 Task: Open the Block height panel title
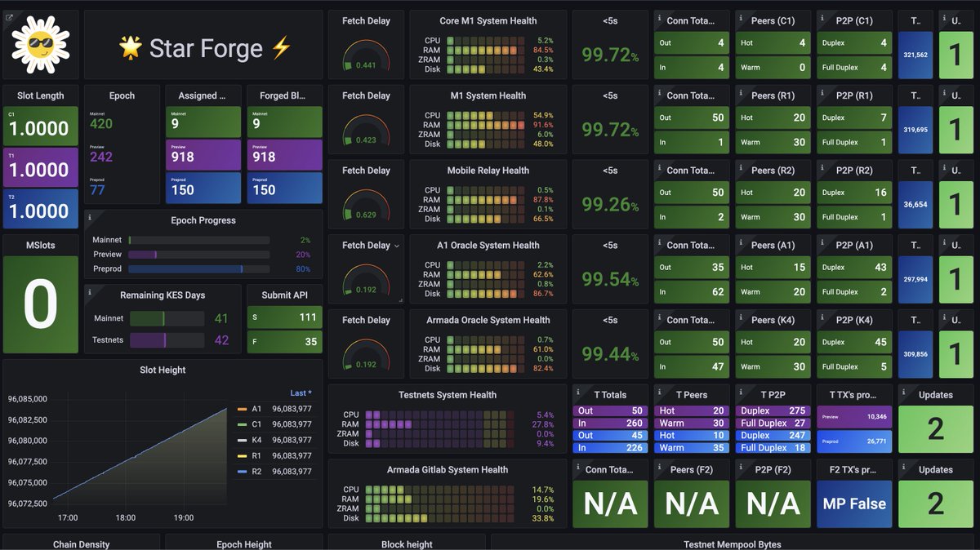[x=407, y=544]
